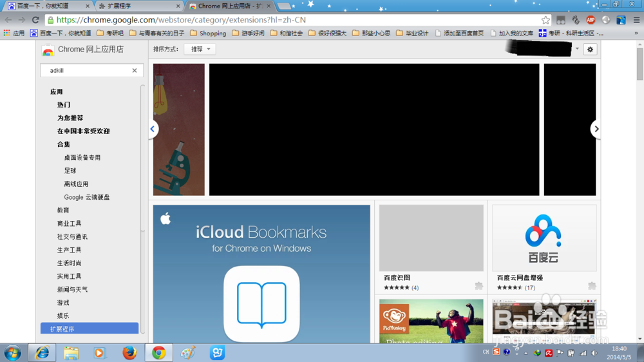Show next carousel banner
The width and height of the screenshot is (644, 362).
[596, 129]
